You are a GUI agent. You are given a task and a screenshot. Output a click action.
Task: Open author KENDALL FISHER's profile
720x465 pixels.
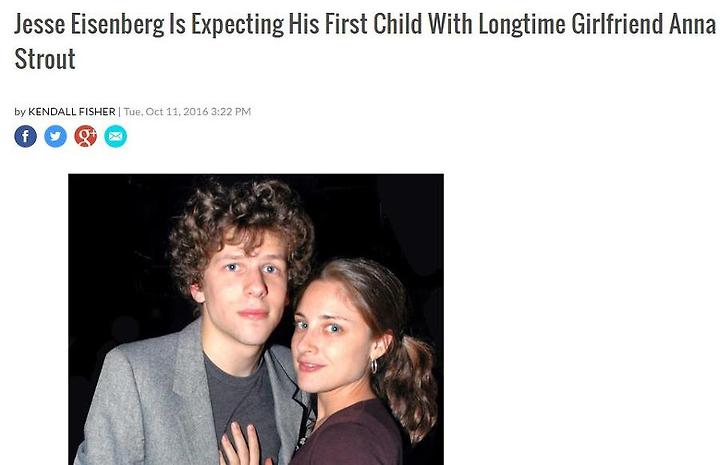[x=72, y=112]
